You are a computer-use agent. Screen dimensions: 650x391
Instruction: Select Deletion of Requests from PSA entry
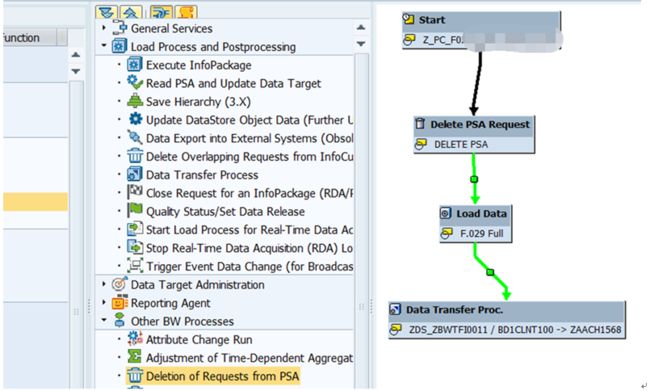pyautogui.click(x=222, y=376)
